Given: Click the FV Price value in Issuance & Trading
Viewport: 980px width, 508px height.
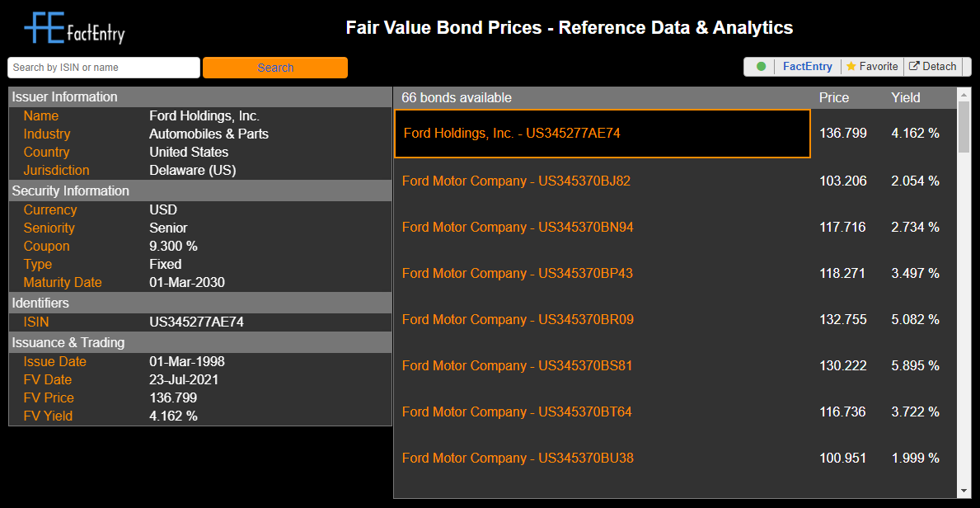Looking at the screenshot, I should click(173, 397).
